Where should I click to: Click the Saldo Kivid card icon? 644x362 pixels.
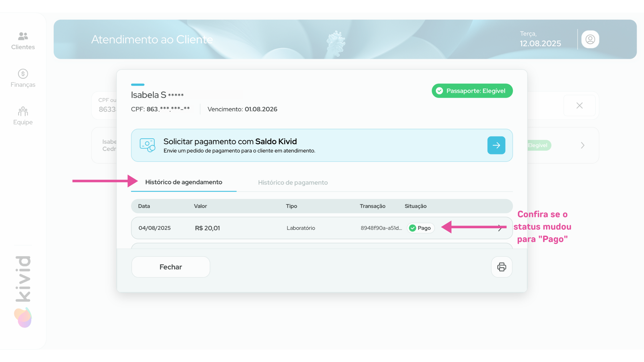tap(147, 145)
